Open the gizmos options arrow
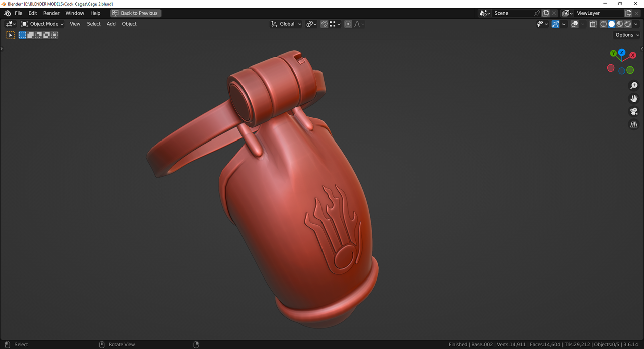This screenshot has width=644, height=349. 563,24
